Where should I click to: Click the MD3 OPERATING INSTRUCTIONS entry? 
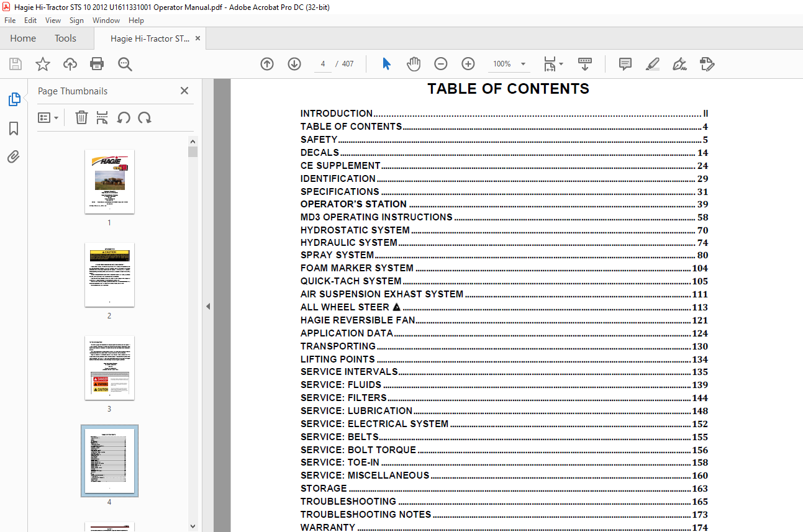[504, 217]
